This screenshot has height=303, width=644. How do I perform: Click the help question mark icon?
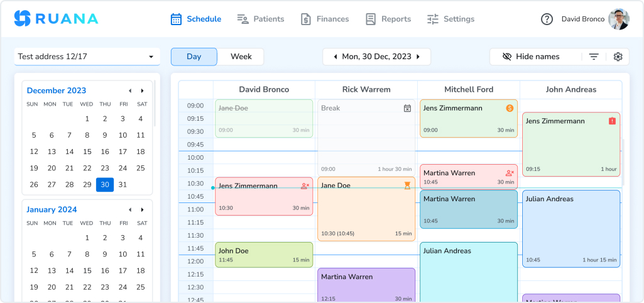[x=547, y=19]
